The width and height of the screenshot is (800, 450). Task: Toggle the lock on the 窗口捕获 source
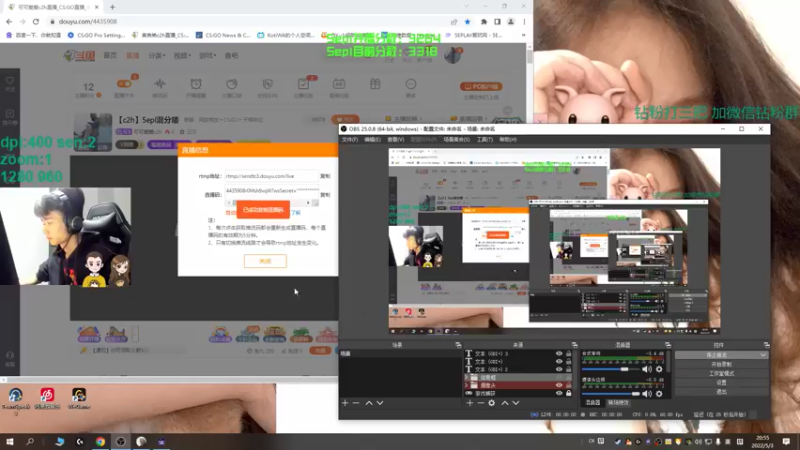(569, 393)
